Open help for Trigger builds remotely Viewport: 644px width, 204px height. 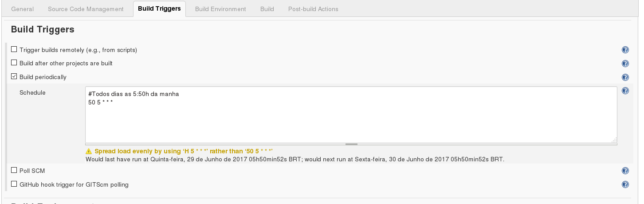(625, 50)
